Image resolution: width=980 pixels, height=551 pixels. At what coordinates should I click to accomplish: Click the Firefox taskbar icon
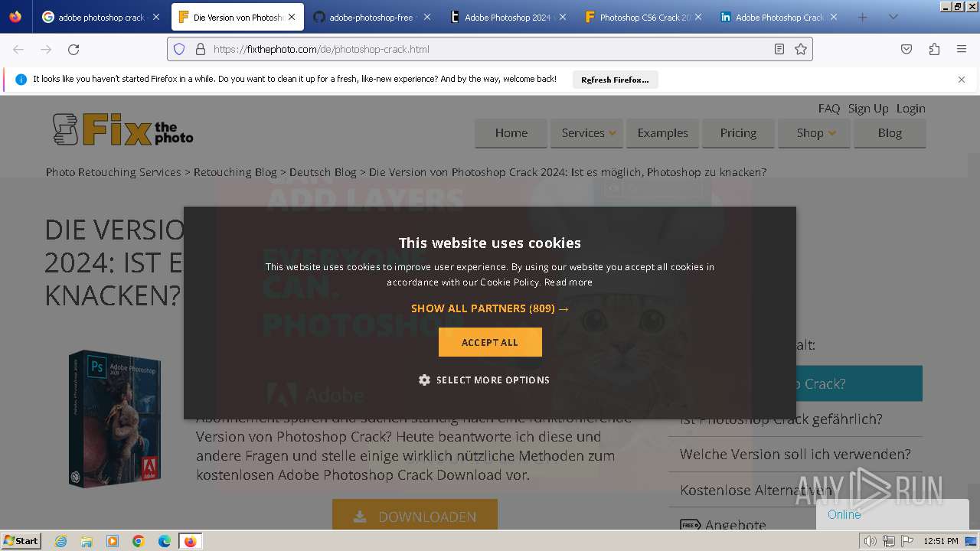pos(190,541)
